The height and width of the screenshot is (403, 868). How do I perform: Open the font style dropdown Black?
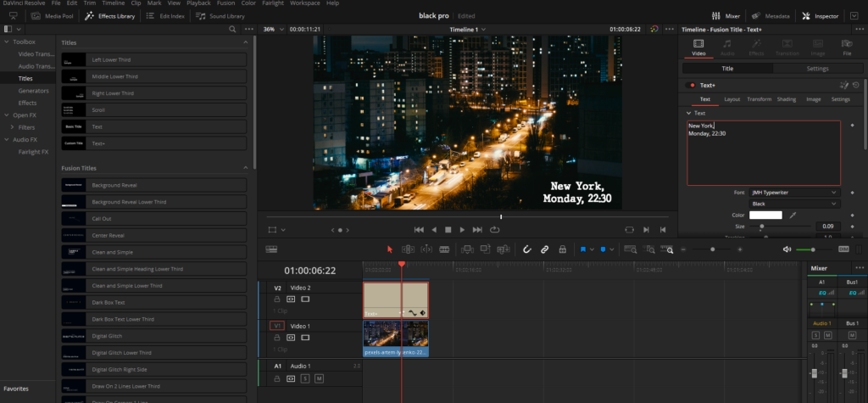[794, 204]
